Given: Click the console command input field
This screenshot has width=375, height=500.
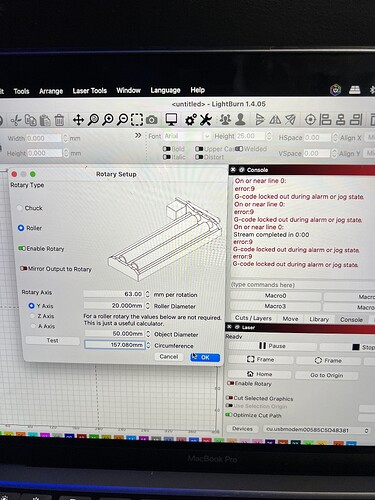Looking at the screenshot, I should pos(303,285).
